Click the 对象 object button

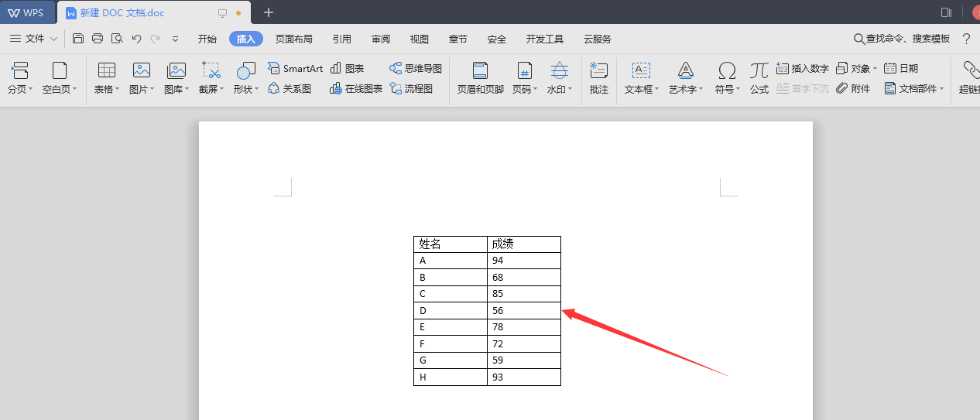coord(857,69)
